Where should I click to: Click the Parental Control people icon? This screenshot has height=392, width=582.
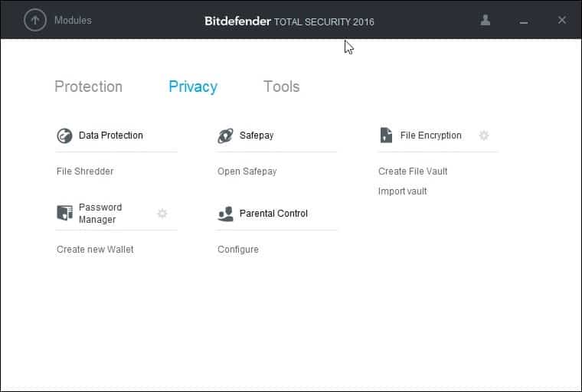click(225, 214)
